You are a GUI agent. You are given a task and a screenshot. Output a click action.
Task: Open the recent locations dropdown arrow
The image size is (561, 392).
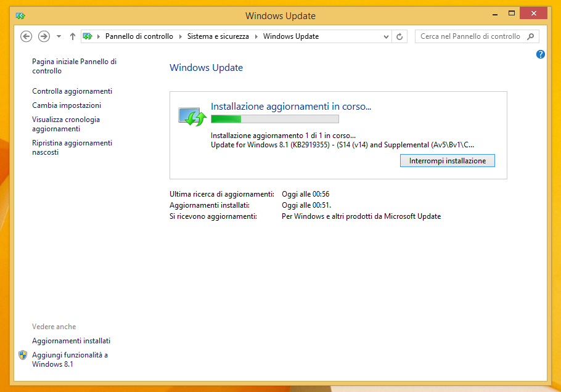pos(59,36)
